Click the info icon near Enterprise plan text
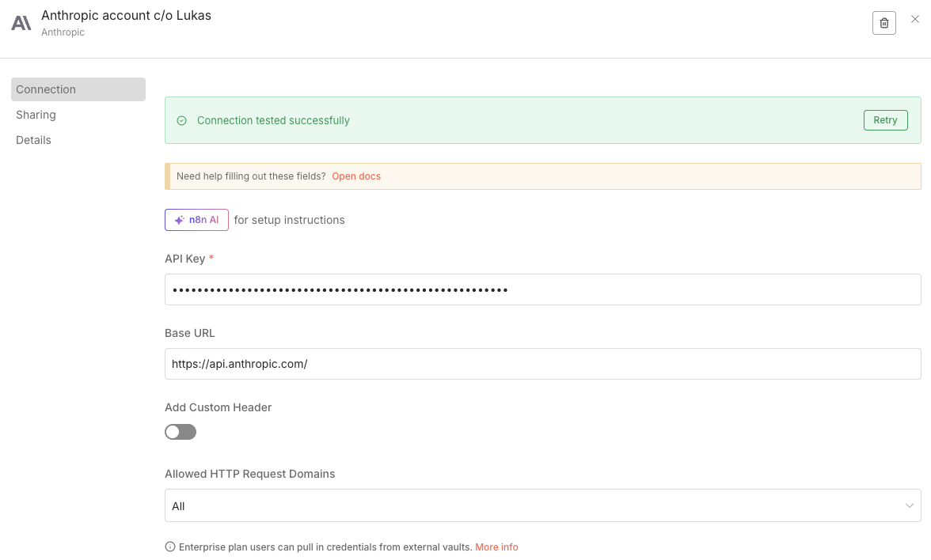 point(170,547)
